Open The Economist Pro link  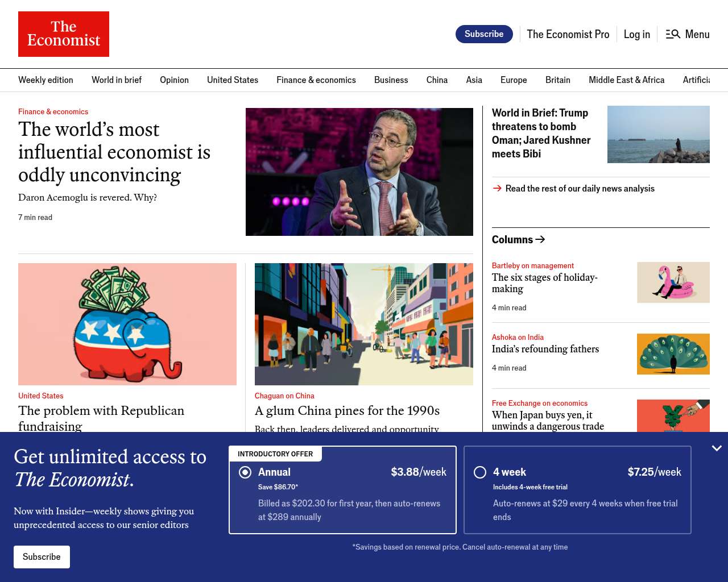point(568,34)
